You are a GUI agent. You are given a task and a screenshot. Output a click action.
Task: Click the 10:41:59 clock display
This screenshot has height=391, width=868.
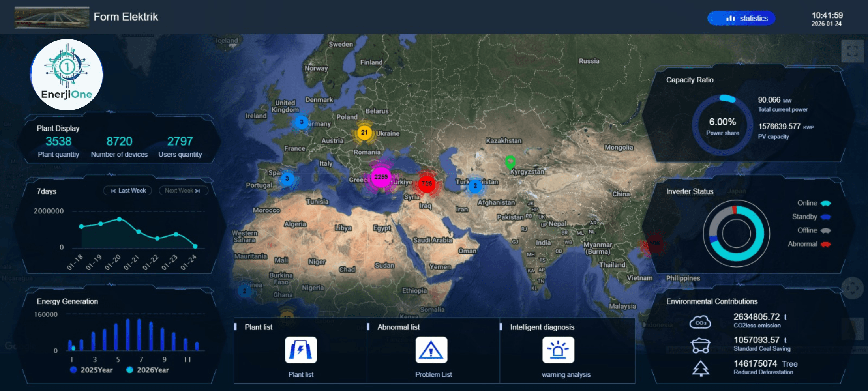pos(827,15)
